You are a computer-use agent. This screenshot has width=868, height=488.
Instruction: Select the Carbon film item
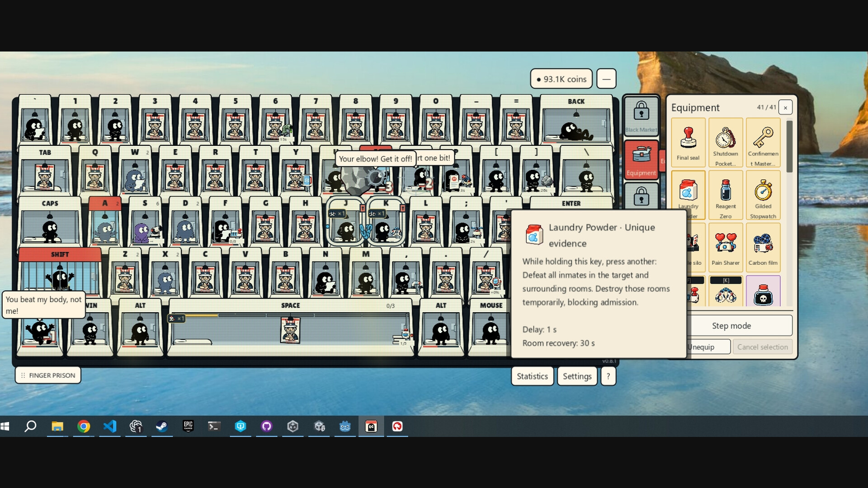(763, 248)
